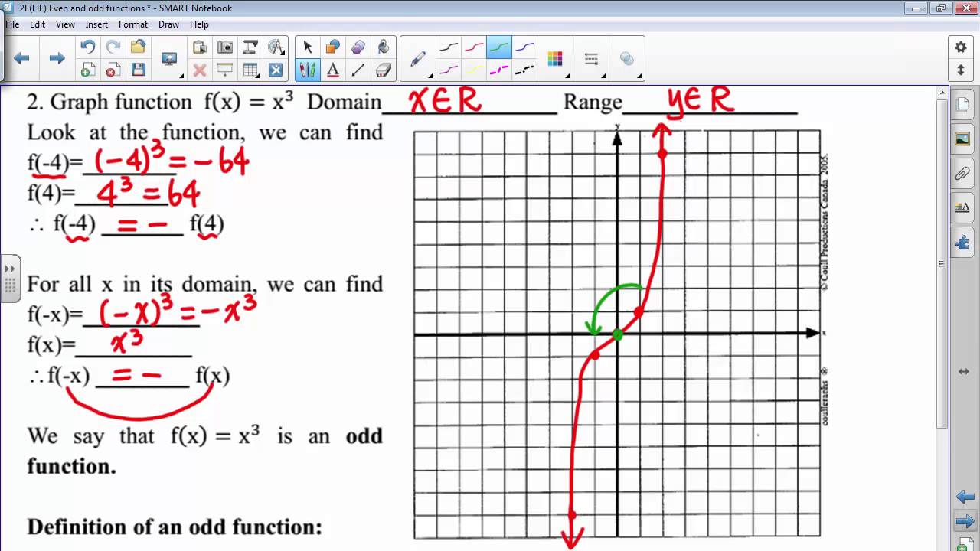
Task: Open the measurement tools compass menu
Action: pyautogui.click(x=276, y=47)
